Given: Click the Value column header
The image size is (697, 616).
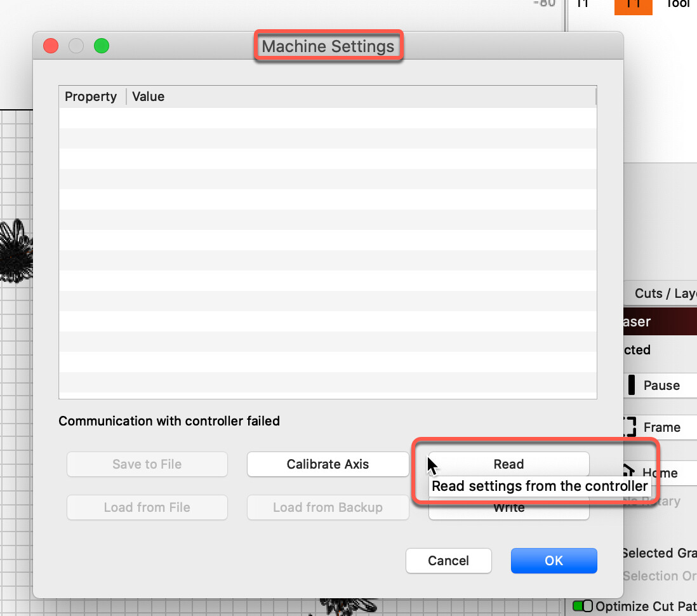Looking at the screenshot, I should tap(147, 97).
